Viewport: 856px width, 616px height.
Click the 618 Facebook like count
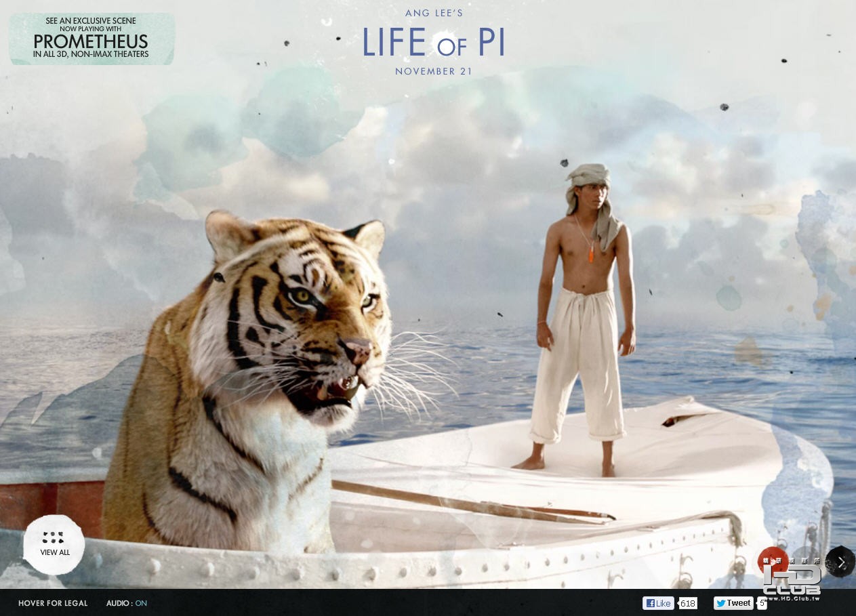click(x=688, y=603)
